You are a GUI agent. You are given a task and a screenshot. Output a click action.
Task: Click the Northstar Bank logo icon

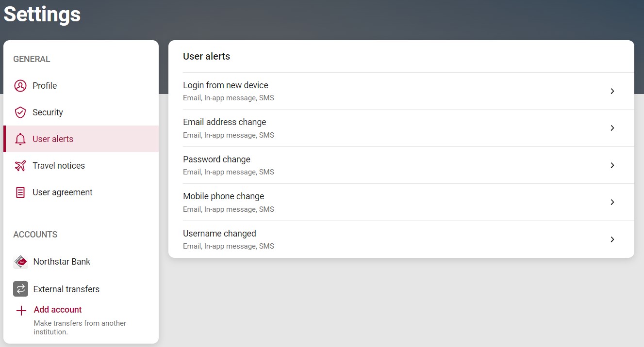click(20, 262)
